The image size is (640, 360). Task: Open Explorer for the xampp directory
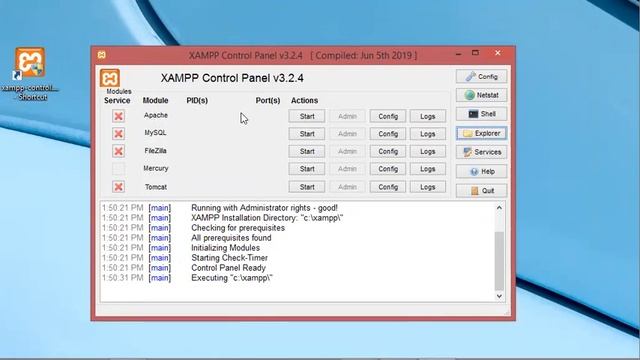(x=481, y=133)
